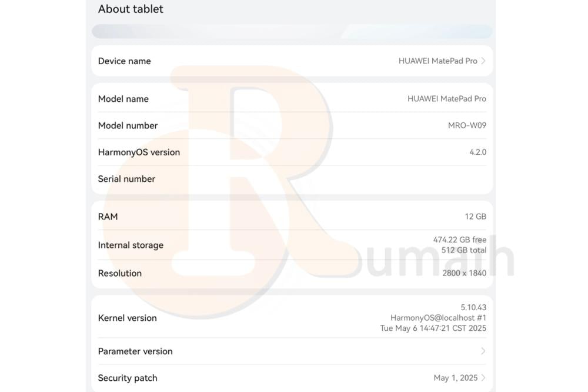
Task: Click the 5.10.43 kernel version value
Action: [473, 307]
